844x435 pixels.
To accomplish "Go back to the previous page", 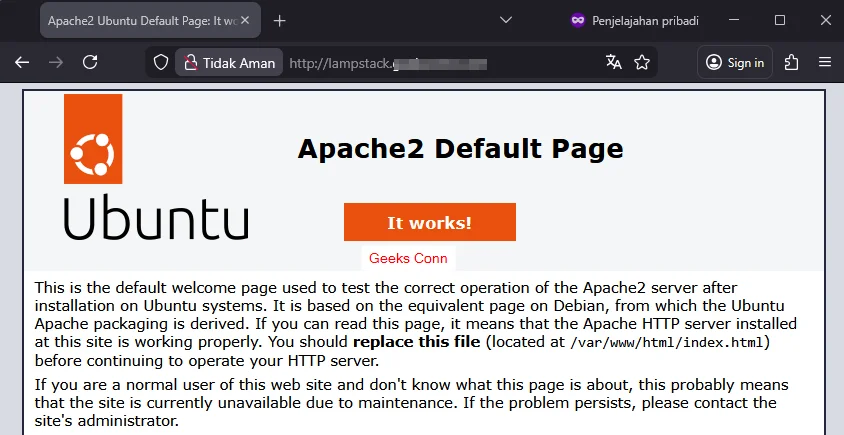I will coord(22,62).
